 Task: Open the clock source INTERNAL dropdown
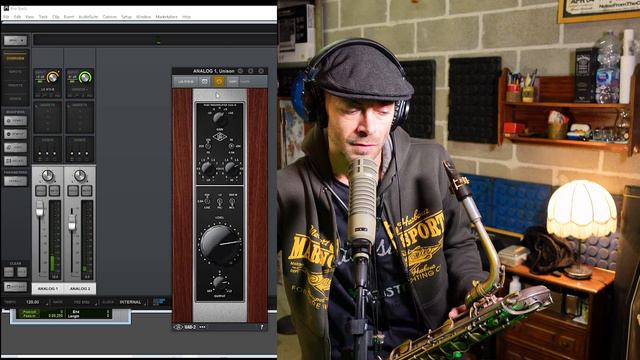coord(130,302)
